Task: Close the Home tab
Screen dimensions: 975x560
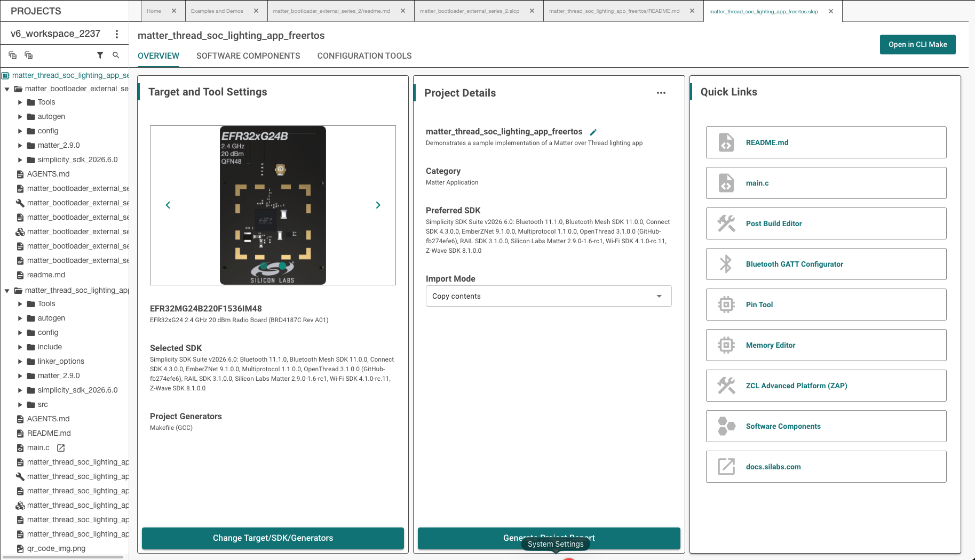Action: pyautogui.click(x=174, y=11)
